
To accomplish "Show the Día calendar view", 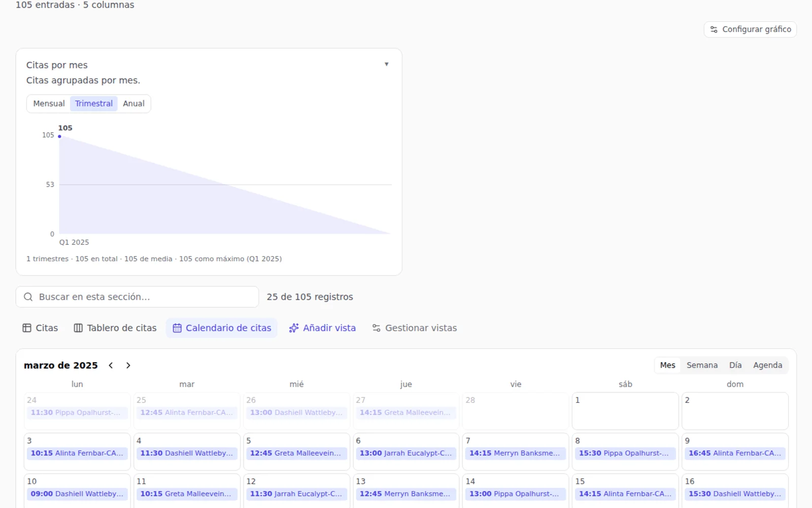I will pos(735,365).
